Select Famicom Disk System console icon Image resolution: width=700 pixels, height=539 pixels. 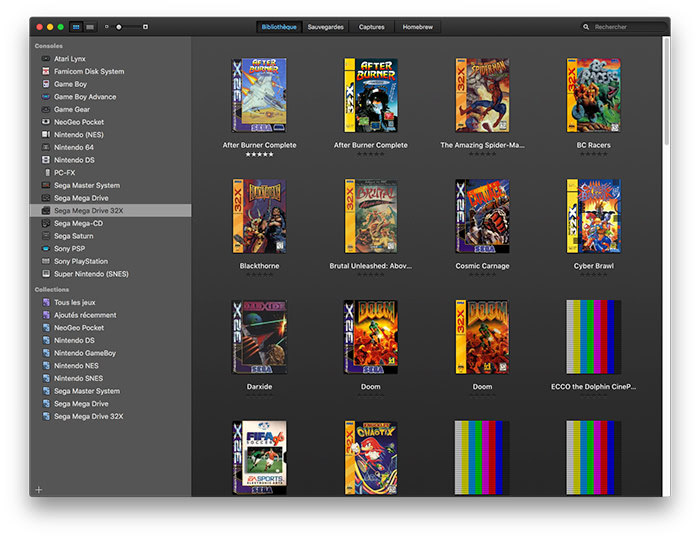pos(46,71)
